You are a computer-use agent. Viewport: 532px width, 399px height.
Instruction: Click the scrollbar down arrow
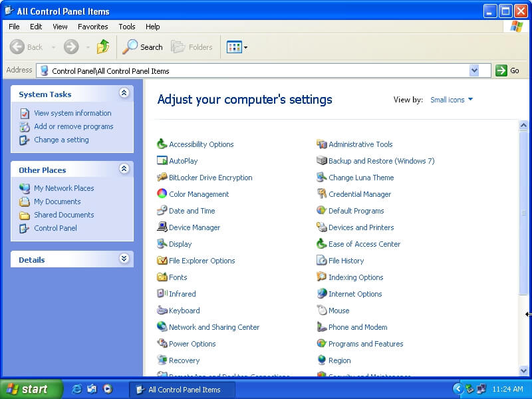point(523,370)
